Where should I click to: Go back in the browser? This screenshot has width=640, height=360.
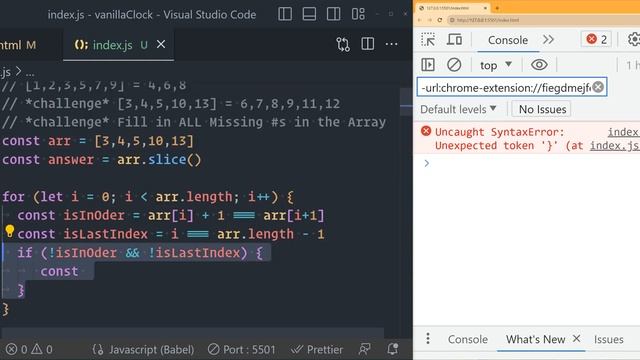click(x=420, y=20)
